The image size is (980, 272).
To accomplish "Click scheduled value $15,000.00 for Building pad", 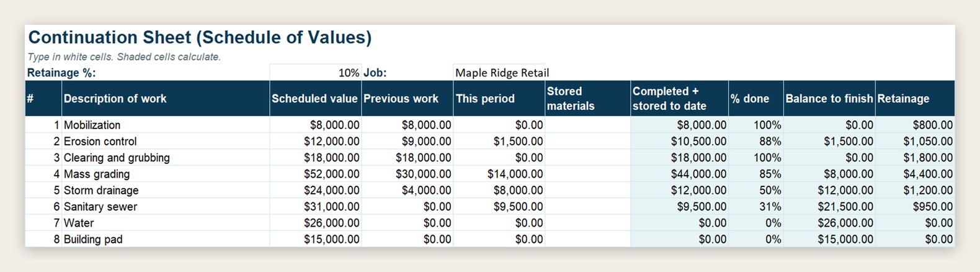I will click(315, 239).
